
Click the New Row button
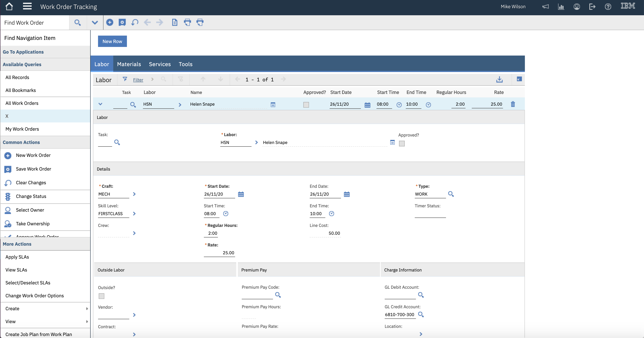(x=112, y=41)
